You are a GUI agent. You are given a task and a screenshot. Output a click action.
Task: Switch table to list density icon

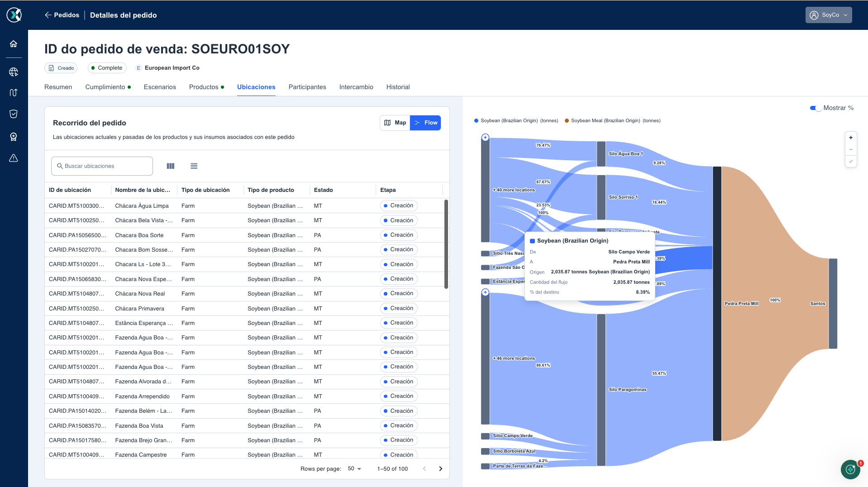(194, 166)
